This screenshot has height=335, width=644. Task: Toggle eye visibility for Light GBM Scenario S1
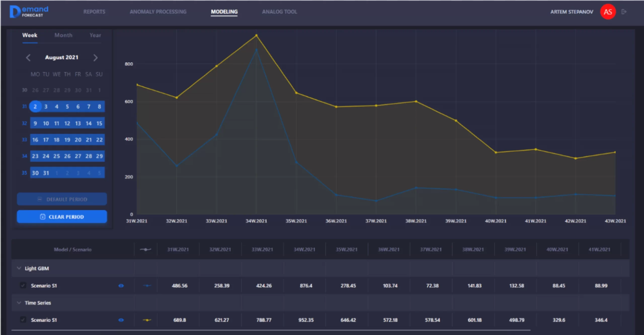pyautogui.click(x=121, y=286)
